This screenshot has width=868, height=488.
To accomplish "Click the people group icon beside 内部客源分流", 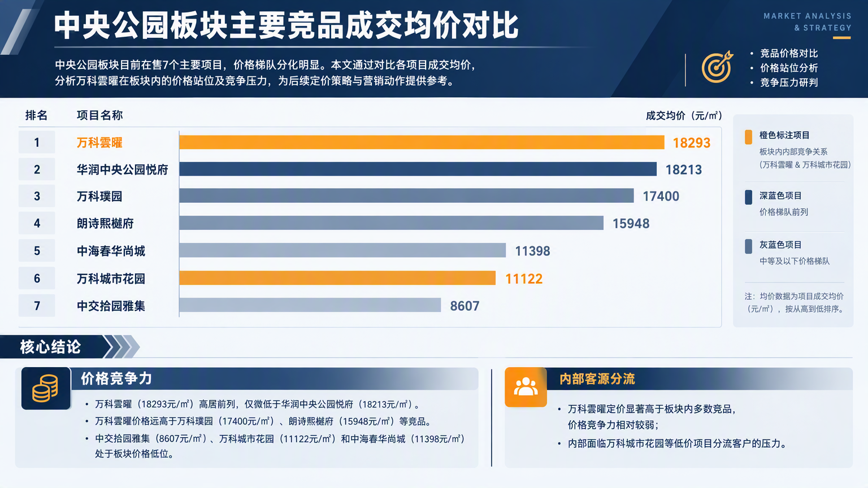I will click(x=526, y=387).
